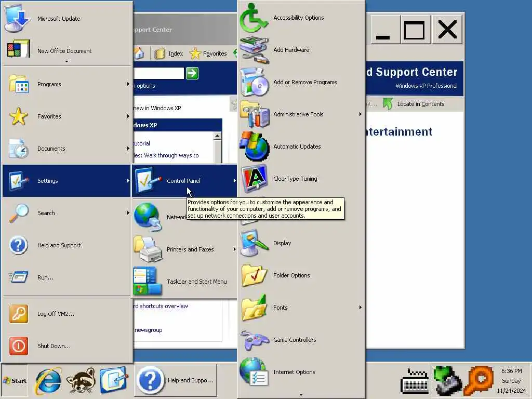Show more Control Panel items via bottom arrow
The height and width of the screenshot is (399, 532).
tap(301, 395)
